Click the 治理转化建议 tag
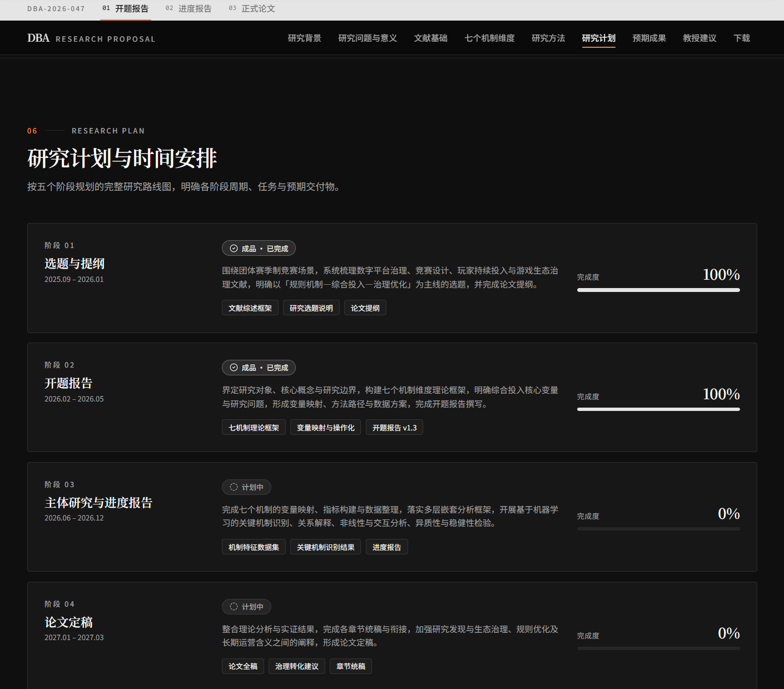 tap(297, 666)
